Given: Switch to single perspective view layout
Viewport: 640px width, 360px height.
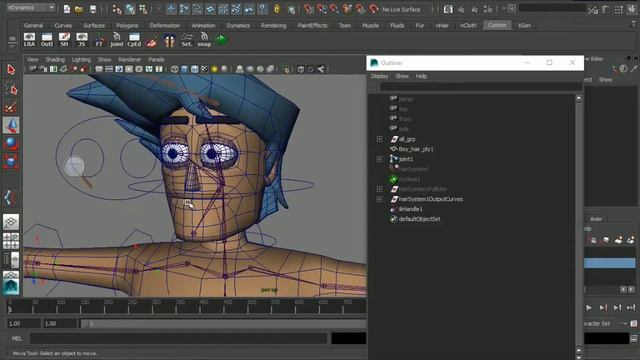Looking at the screenshot, I should click(11, 222).
